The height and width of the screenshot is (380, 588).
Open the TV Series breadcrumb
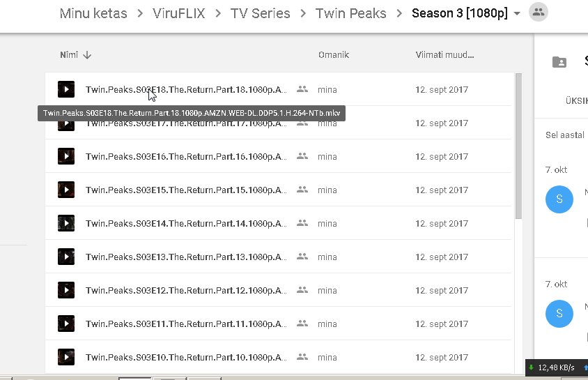point(261,13)
